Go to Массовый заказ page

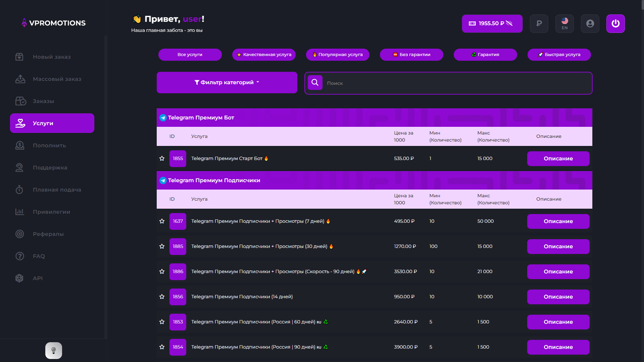tap(52, 79)
